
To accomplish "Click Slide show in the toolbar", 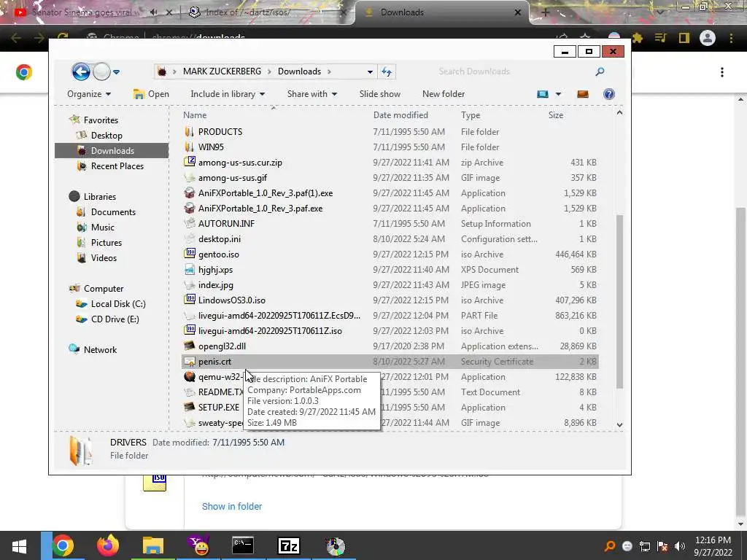I will tap(379, 94).
